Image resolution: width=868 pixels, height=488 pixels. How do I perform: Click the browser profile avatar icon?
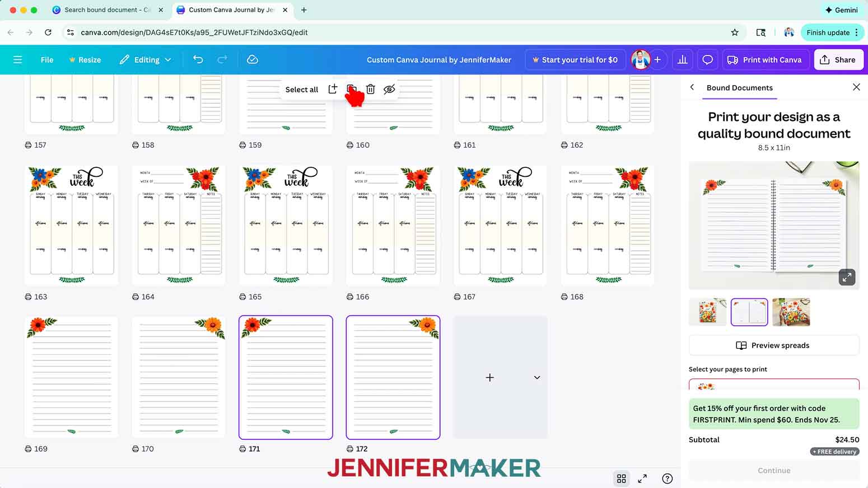pos(789,32)
